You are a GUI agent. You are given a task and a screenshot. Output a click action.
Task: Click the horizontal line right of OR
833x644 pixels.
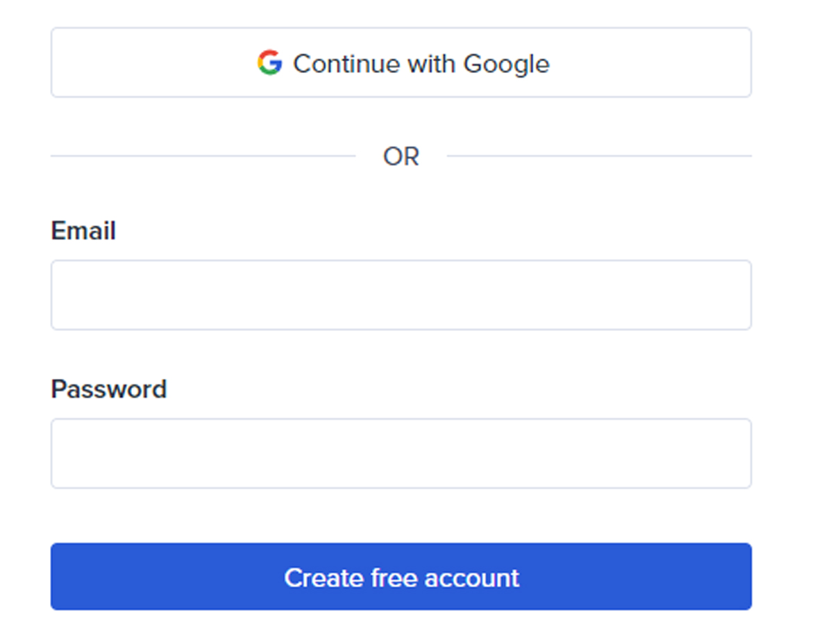[599, 156]
